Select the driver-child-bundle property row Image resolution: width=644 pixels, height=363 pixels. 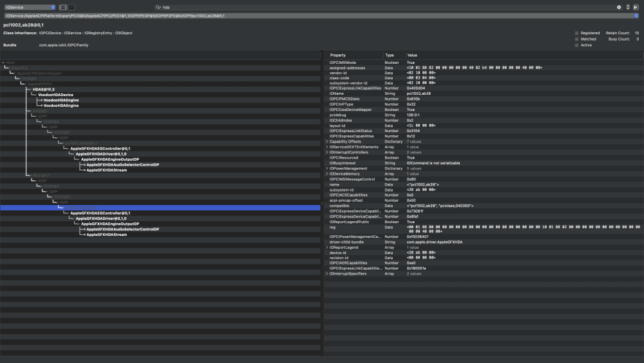484,242
